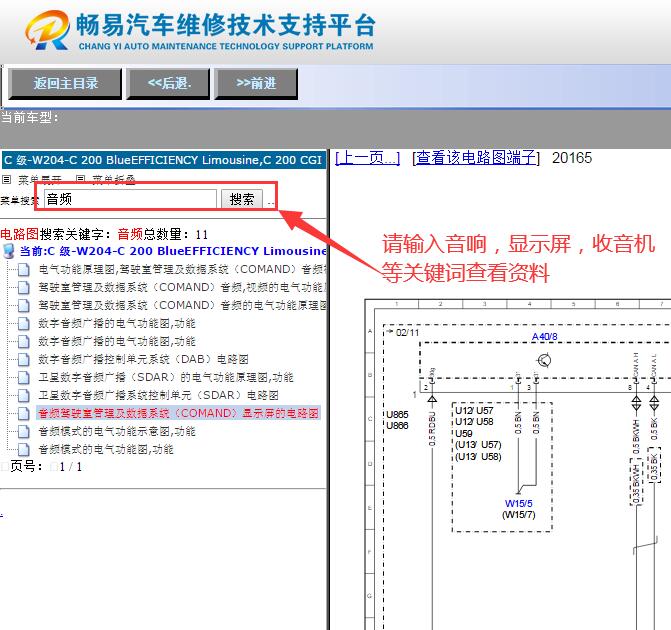
Task: Open 数字音频广播控制单元系统（DAB）电路图 entry
Action: point(143,360)
